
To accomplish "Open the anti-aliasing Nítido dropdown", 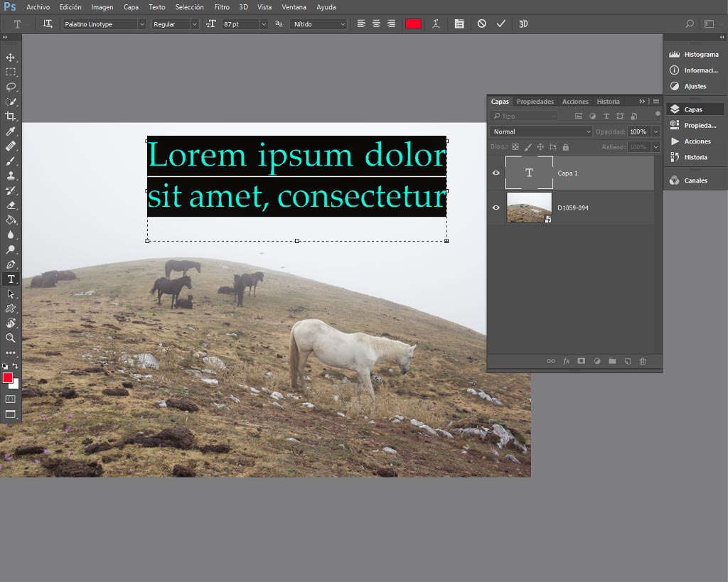I will point(318,24).
